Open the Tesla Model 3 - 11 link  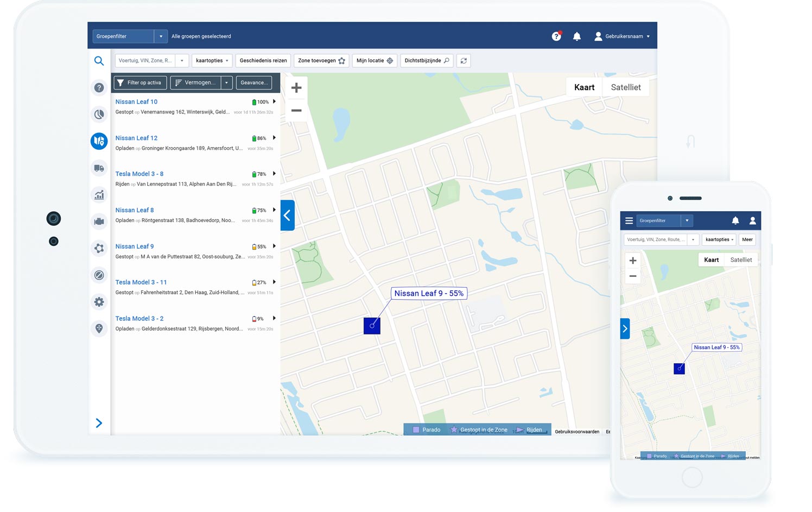[141, 282]
